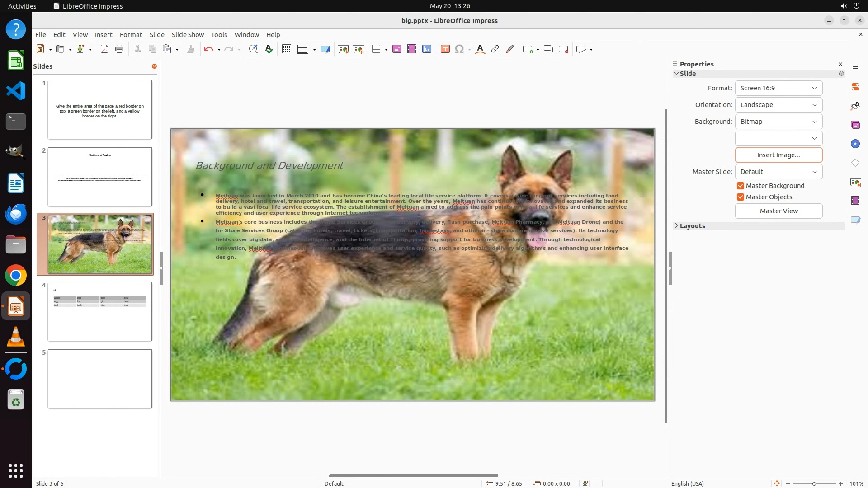The width and height of the screenshot is (868, 488).
Task: Close the Slides panel with red button
Action: (x=154, y=66)
